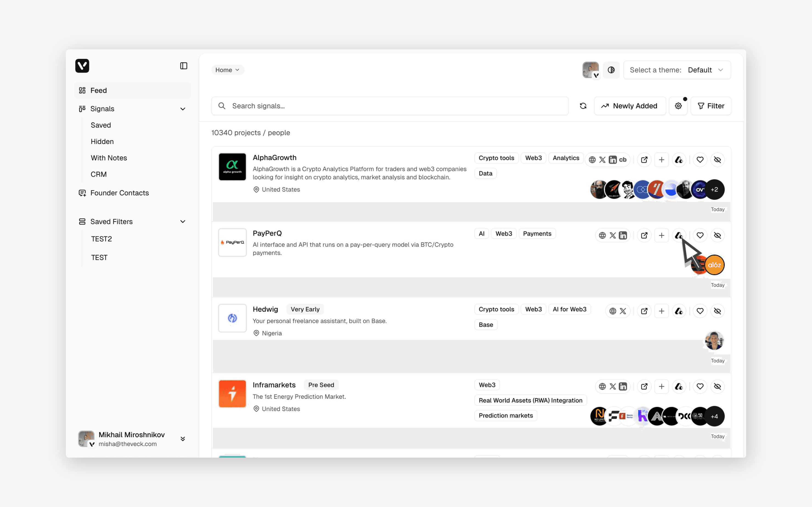Click the refresh signals icon
Image resolution: width=812 pixels, height=507 pixels.
click(x=583, y=106)
